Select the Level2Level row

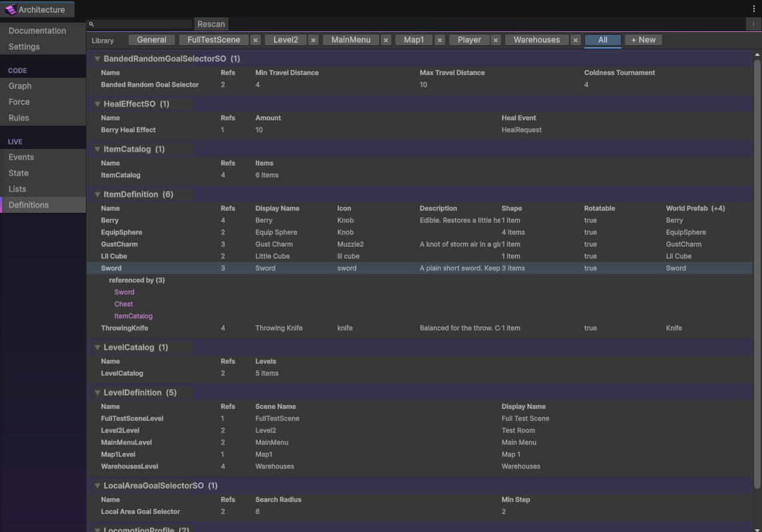pos(420,430)
